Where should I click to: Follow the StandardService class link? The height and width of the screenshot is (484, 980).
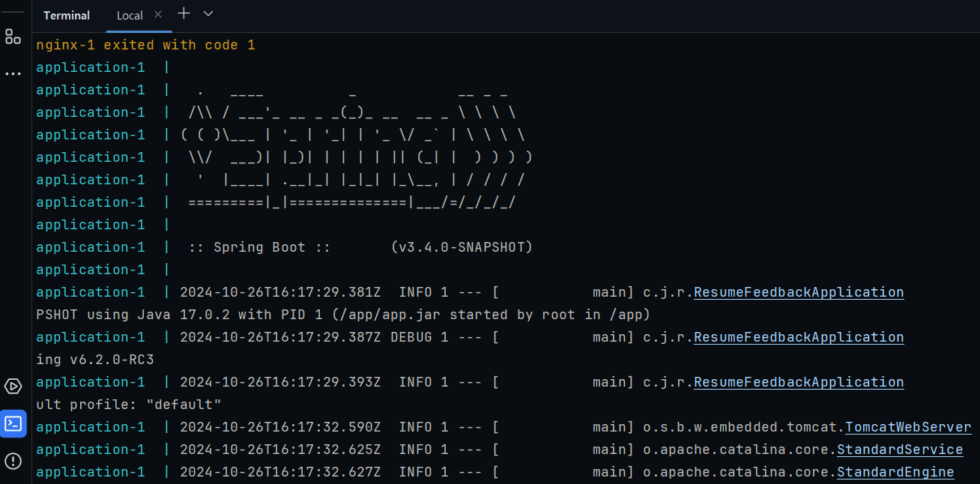[x=899, y=450]
